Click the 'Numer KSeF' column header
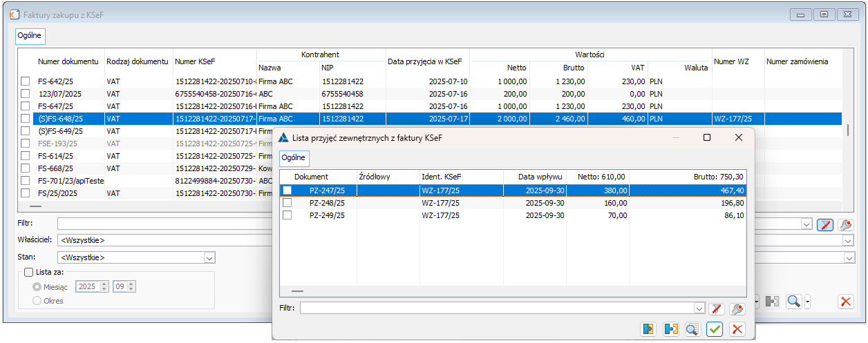This screenshot has height=343, width=868. (195, 61)
